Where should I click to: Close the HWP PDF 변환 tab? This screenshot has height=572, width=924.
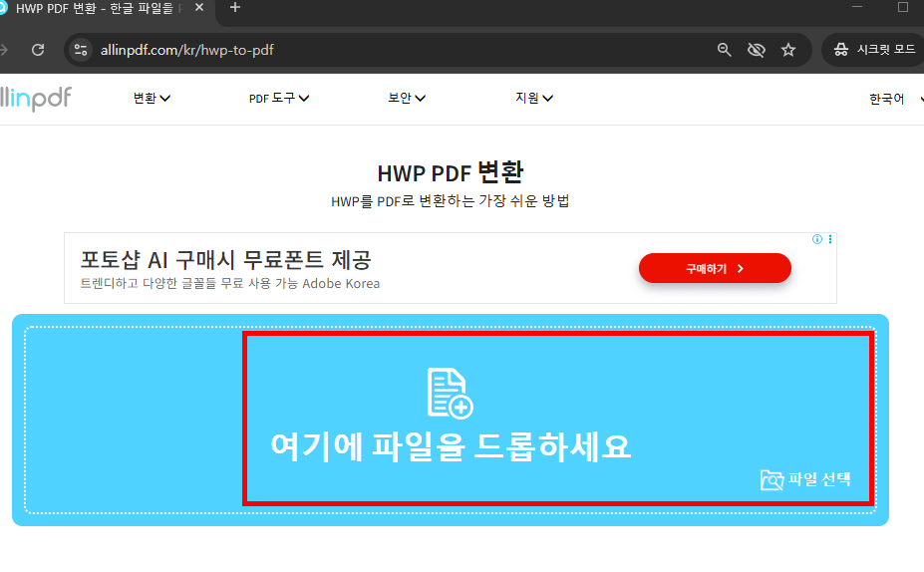pos(199,8)
